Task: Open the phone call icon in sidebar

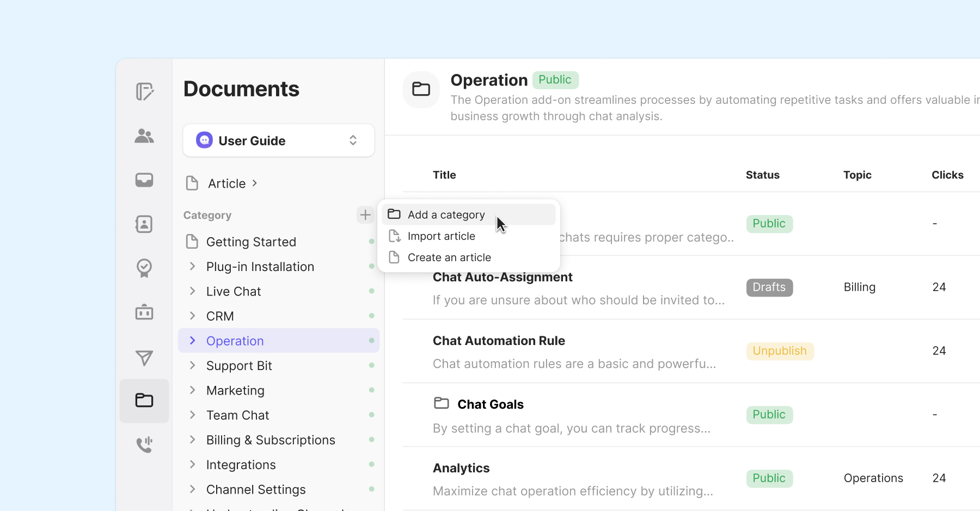Action: [x=144, y=445]
